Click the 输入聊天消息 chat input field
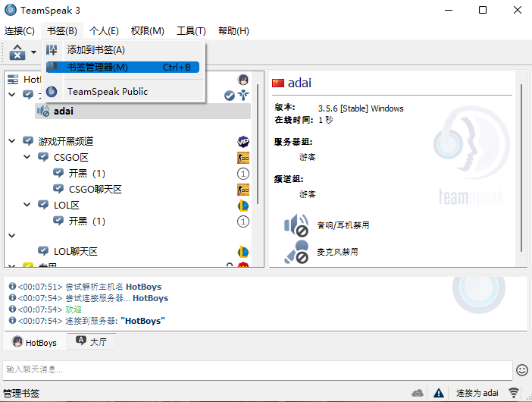This screenshot has height=402, width=532. 258,369
